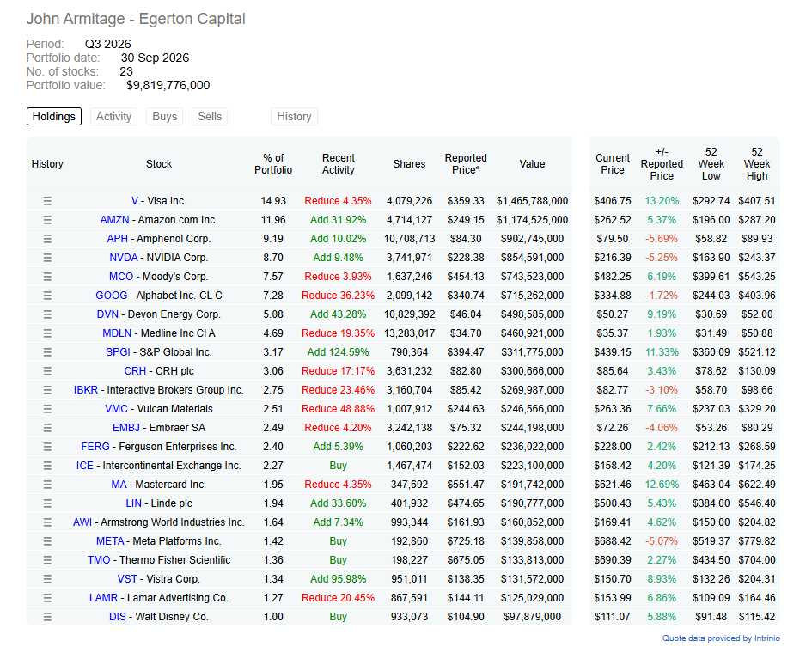812x659 pixels.
Task: Open history icon for Interactive Brokers row
Action: 47,390
